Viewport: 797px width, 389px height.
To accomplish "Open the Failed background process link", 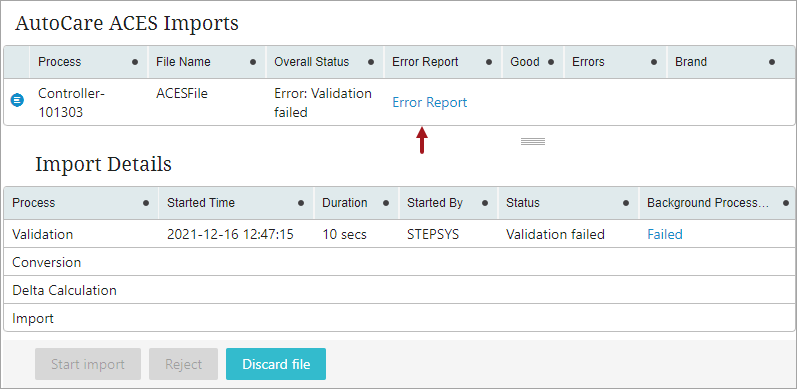I will (x=664, y=234).
